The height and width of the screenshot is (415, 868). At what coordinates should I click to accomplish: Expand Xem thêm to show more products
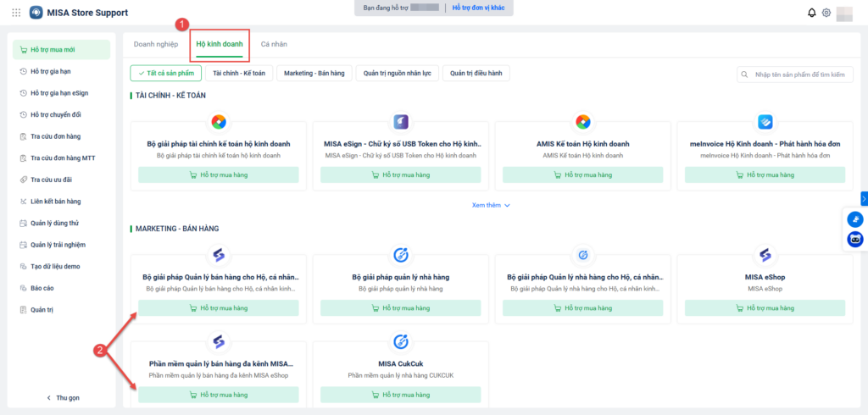click(x=491, y=205)
